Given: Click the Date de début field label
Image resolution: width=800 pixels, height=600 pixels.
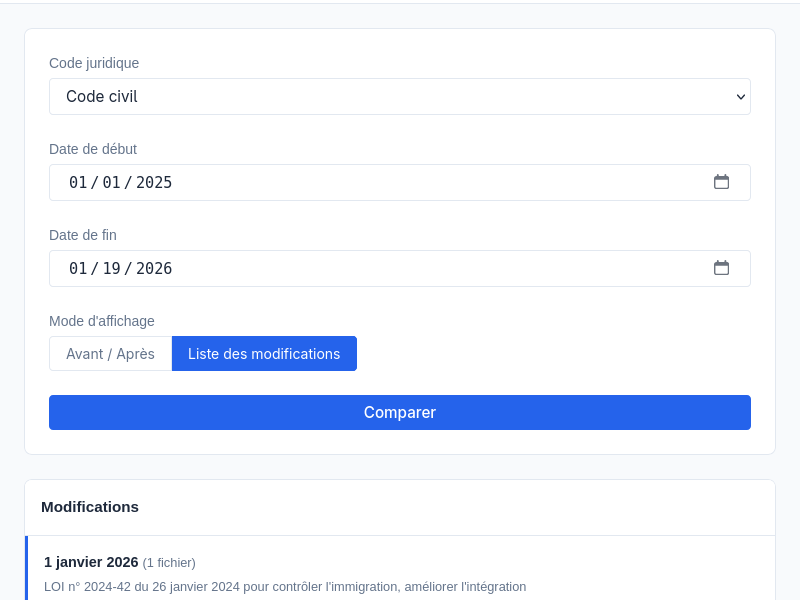Looking at the screenshot, I should pos(93,149).
